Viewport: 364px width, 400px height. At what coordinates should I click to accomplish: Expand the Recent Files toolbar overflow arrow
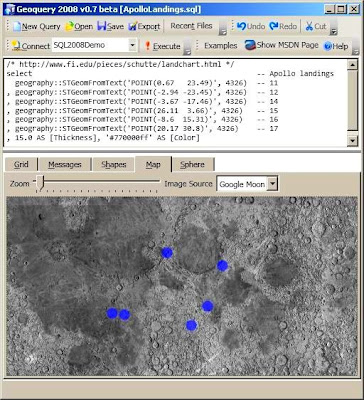pyautogui.click(x=223, y=32)
